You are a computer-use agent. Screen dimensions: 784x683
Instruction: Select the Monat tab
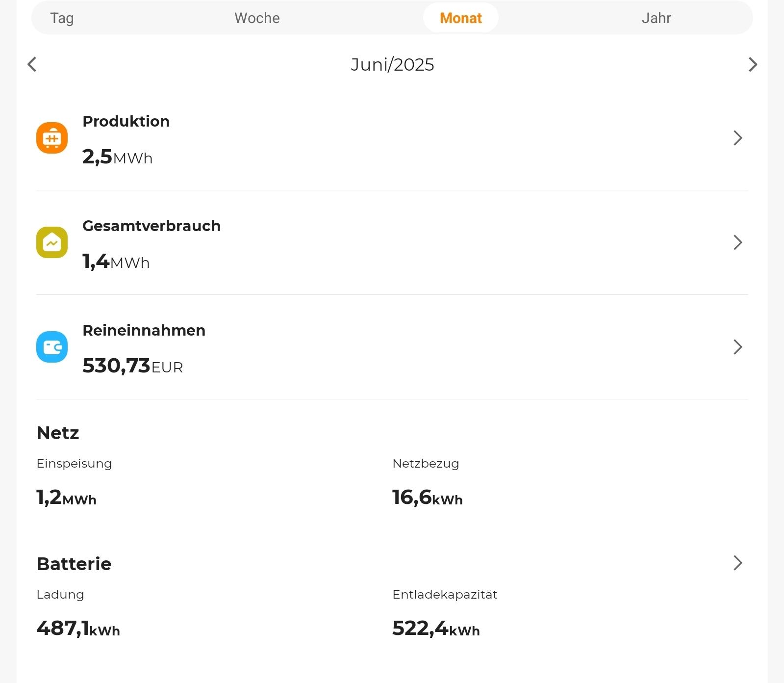point(460,18)
